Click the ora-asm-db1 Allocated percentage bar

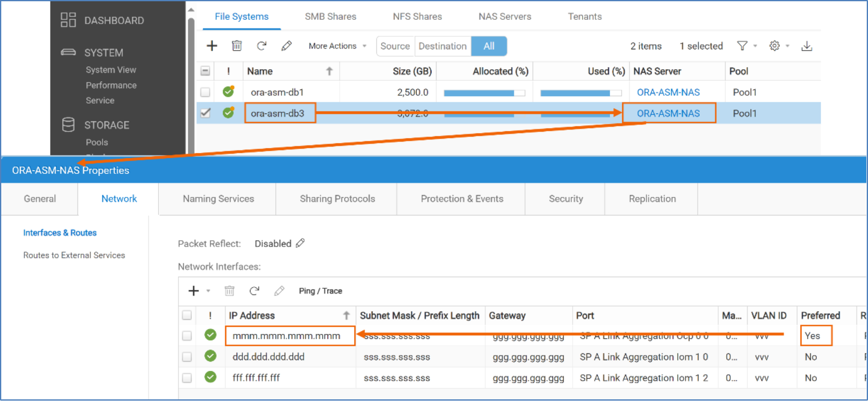[x=484, y=93]
